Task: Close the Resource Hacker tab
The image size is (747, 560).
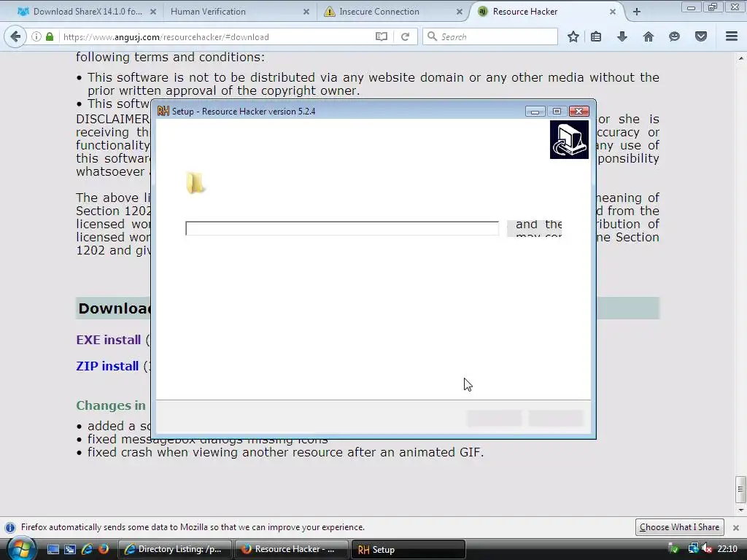Action: click(613, 12)
